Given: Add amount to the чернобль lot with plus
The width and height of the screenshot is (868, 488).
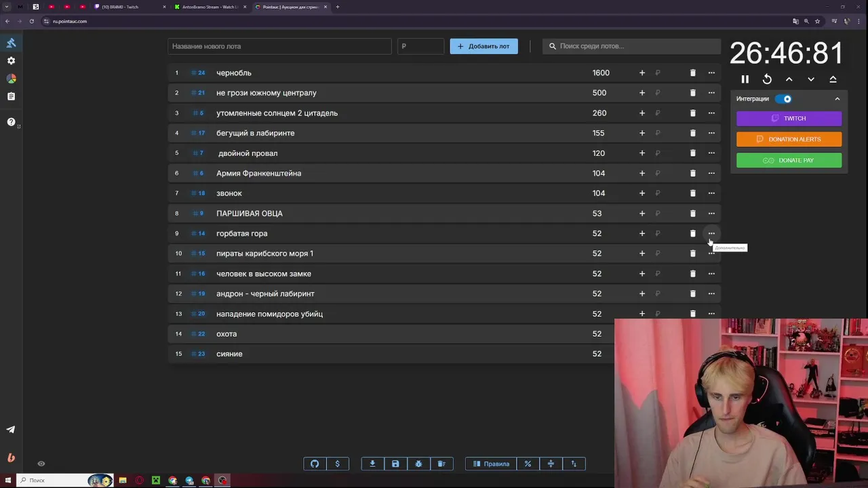Looking at the screenshot, I should click(x=642, y=73).
